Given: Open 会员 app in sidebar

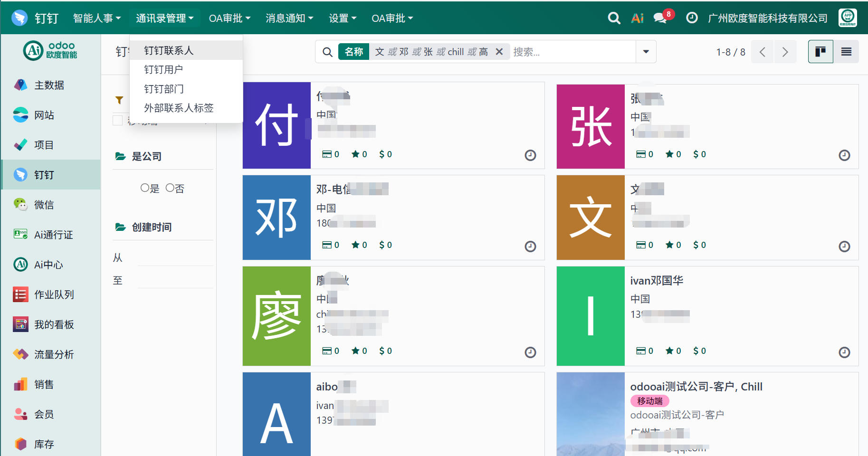Looking at the screenshot, I should coord(50,414).
